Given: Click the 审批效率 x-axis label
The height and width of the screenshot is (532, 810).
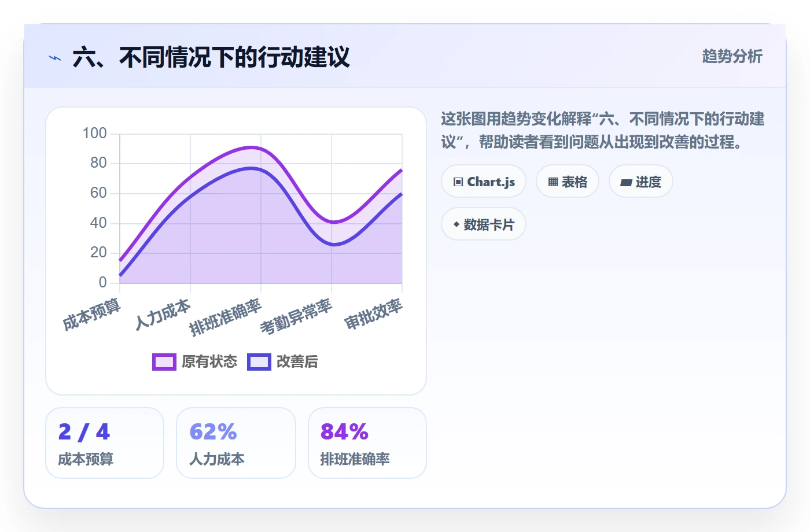Looking at the screenshot, I should pyautogui.click(x=373, y=314).
